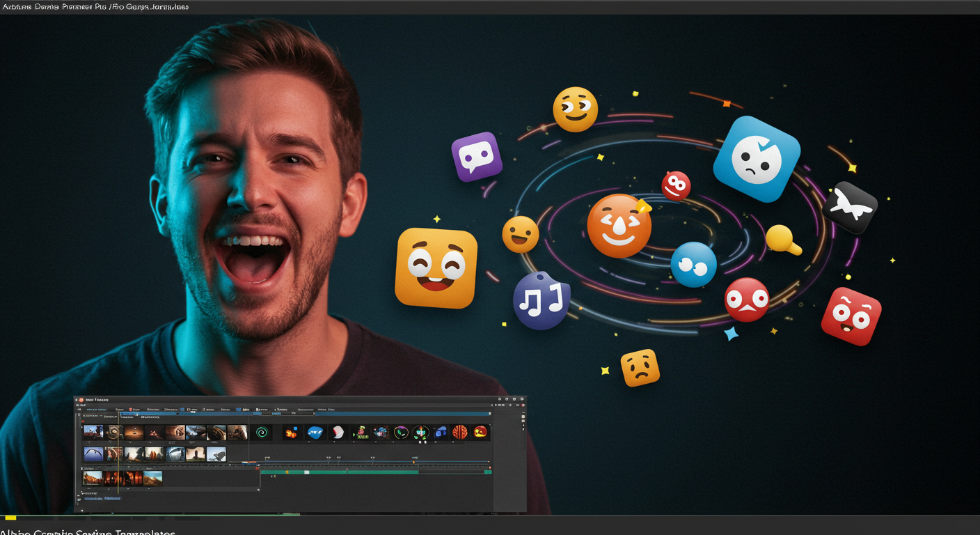Select the blue shape effect thumbnail
980x535 pixels.
coord(315,433)
